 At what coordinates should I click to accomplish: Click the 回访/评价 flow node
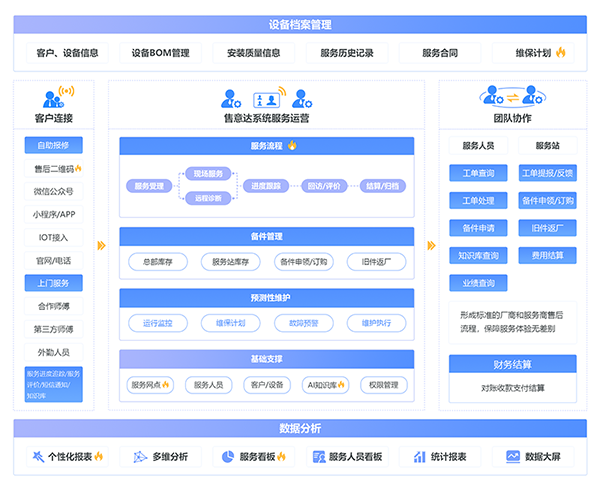[324, 186]
